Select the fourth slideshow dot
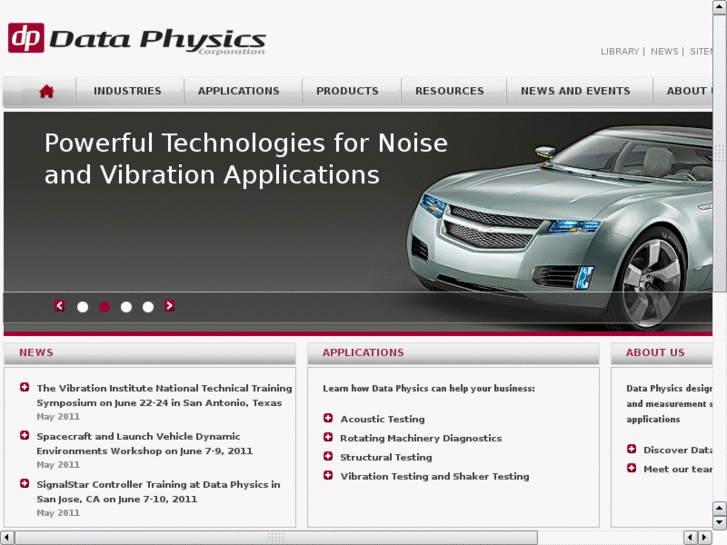This screenshot has width=727, height=545. [148, 307]
